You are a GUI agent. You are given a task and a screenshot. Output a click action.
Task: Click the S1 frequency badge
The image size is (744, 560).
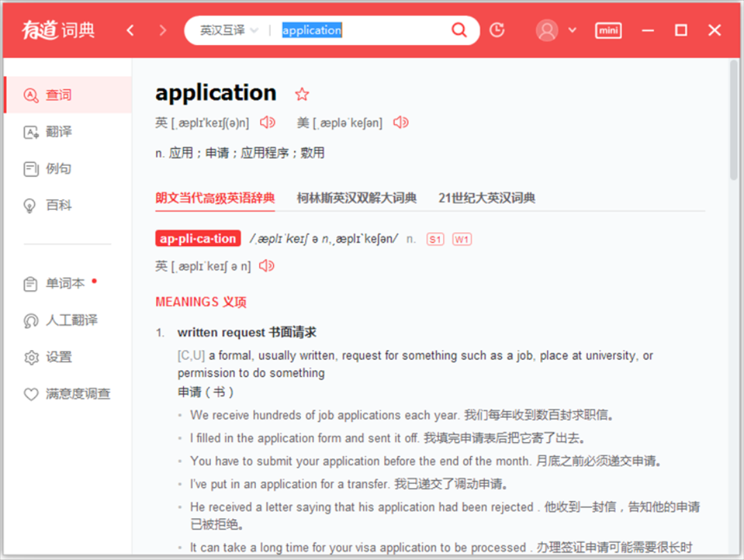coord(435,238)
